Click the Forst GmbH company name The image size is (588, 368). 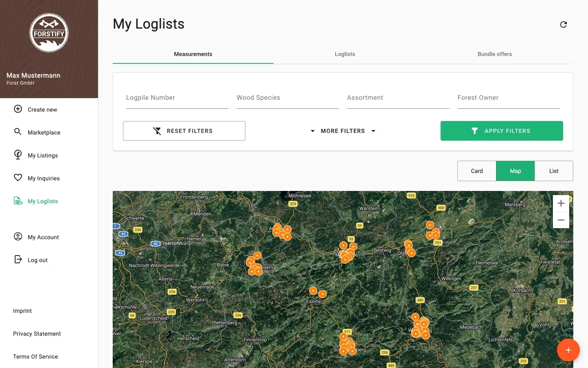(20, 83)
